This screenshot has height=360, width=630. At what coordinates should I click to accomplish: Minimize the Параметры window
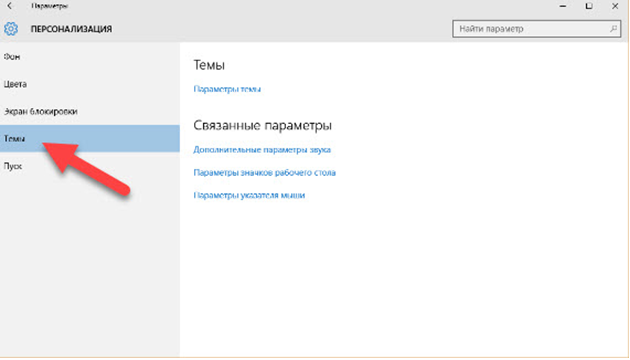coord(562,6)
